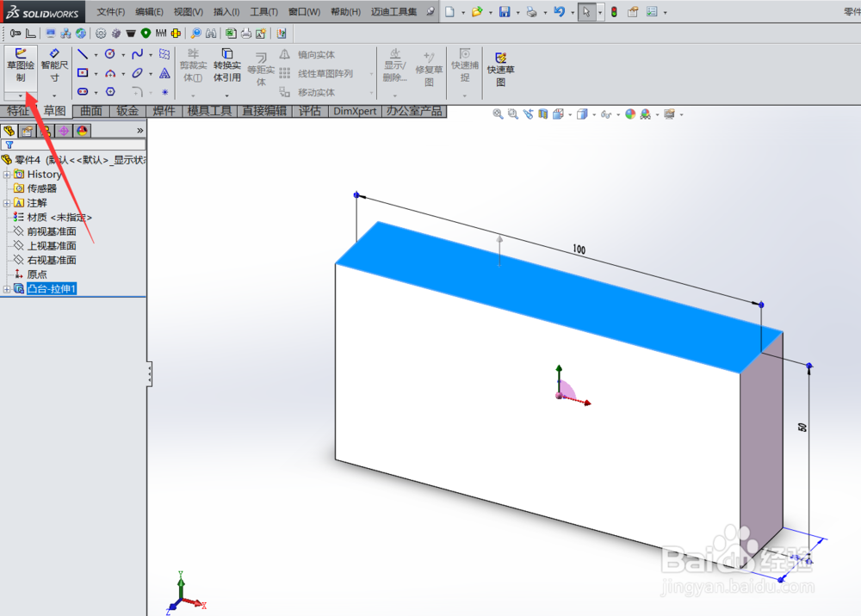Switch to the 曲面 Surfaces tab
This screenshot has height=616, width=861.
(x=91, y=111)
